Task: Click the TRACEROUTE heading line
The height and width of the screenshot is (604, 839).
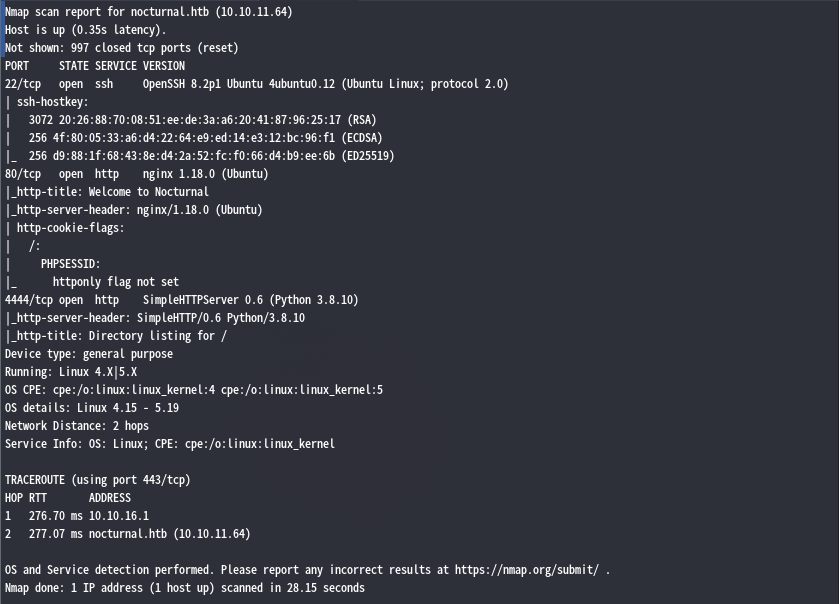Action: tap(98, 480)
